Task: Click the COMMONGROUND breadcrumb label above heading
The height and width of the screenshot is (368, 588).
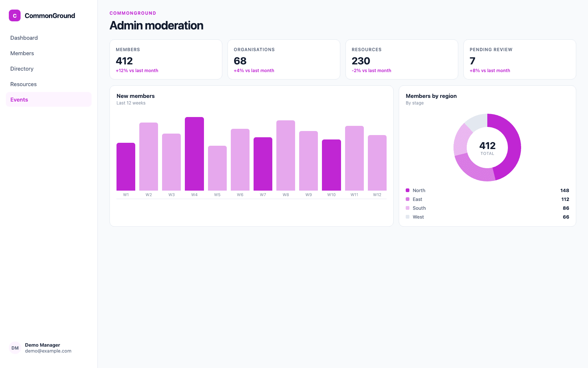Action: [133, 13]
